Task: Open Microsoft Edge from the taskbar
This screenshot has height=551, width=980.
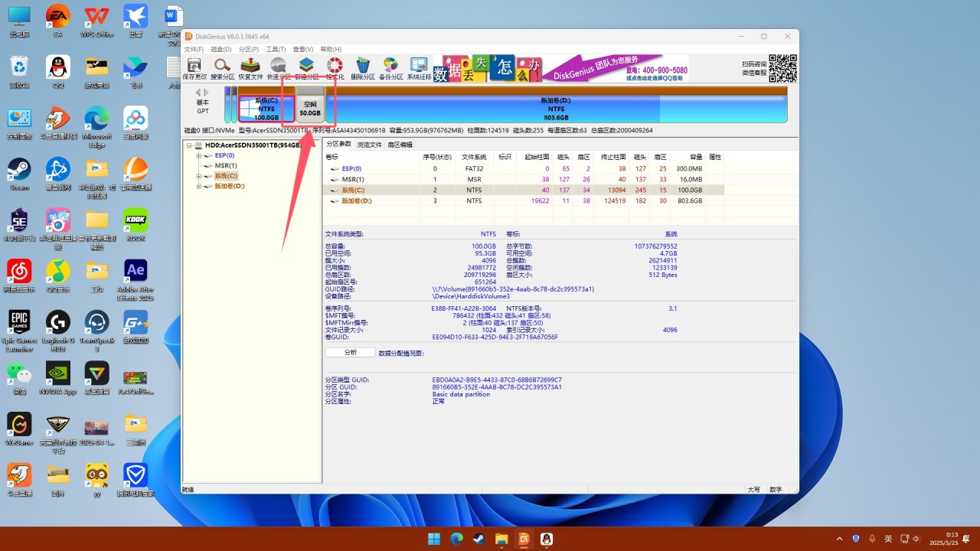Action: point(456,539)
